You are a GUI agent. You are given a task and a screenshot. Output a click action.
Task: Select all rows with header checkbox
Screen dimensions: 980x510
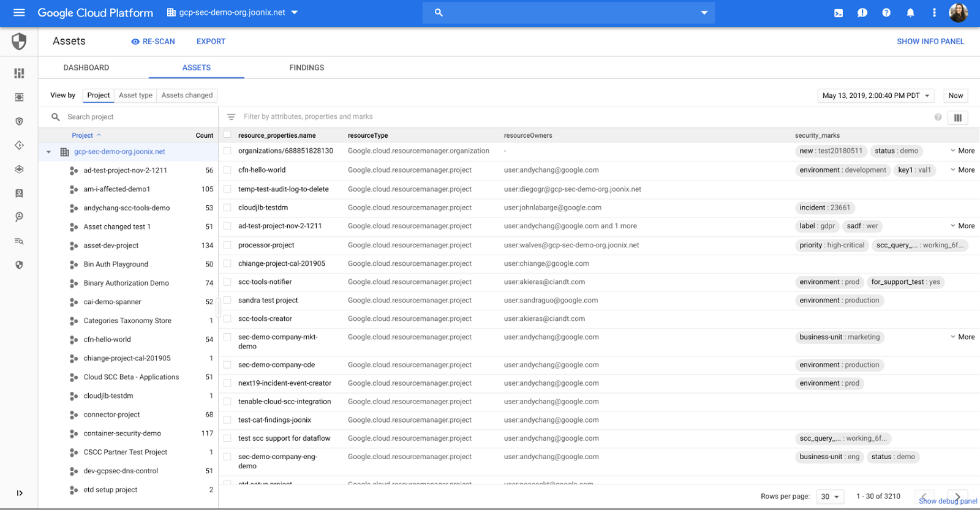(x=228, y=135)
